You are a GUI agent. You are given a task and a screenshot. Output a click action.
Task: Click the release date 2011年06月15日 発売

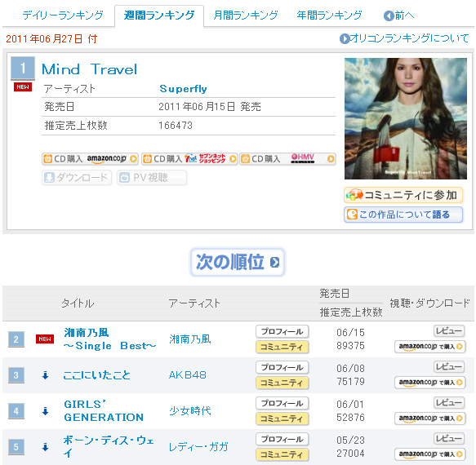pos(210,107)
